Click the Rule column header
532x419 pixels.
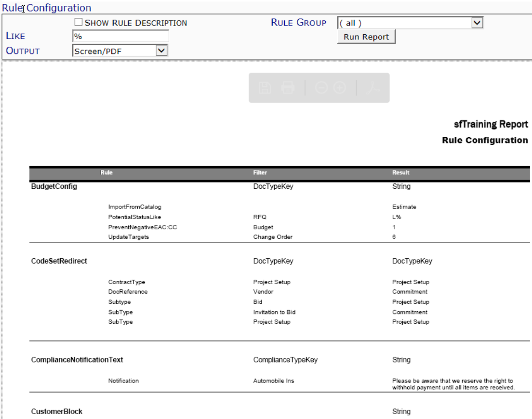(x=106, y=172)
